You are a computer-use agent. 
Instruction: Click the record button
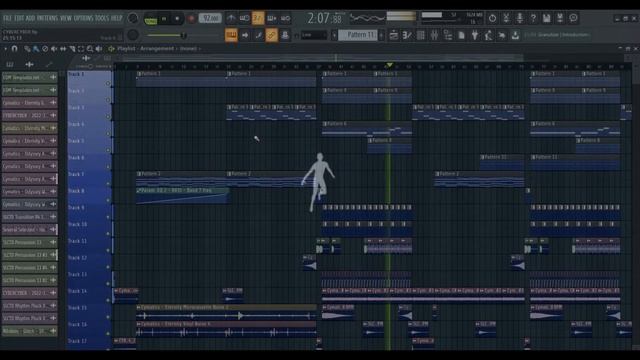[x=191, y=18]
